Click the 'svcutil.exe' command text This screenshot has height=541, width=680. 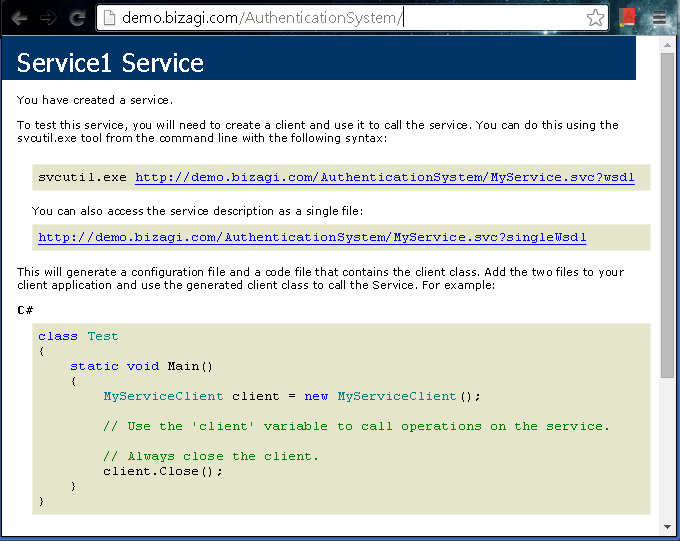(x=82, y=177)
